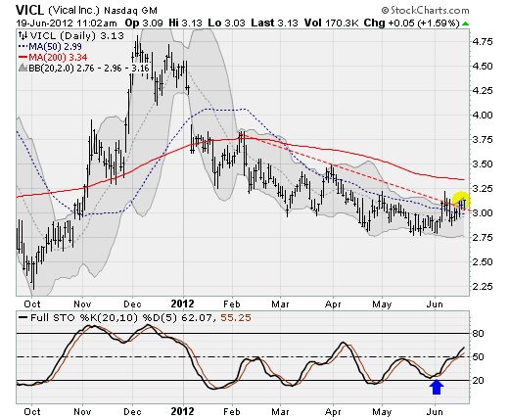509x420 pixels.
Task: Click the Vol 170.3K volume value
Action: click(331, 23)
